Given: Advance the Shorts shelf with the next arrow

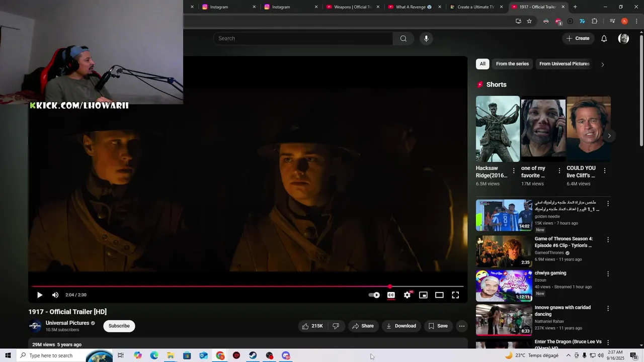Looking at the screenshot, I should point(609,136).
